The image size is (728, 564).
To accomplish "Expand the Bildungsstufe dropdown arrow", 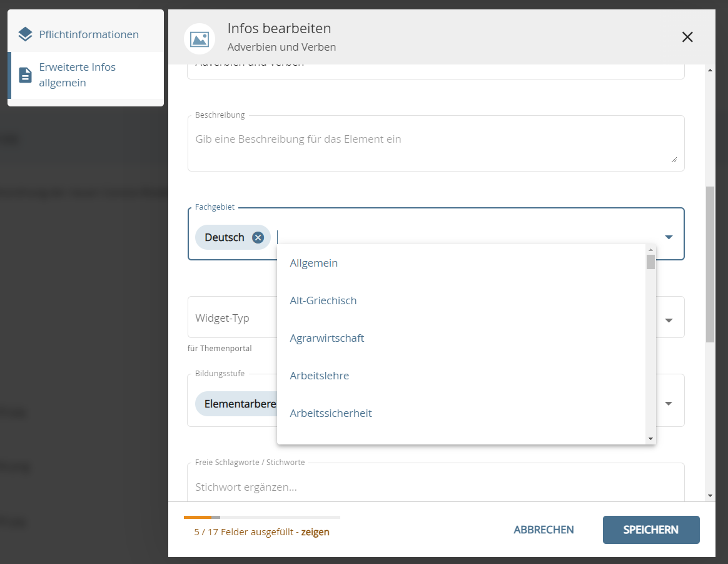I will coord(669,403).
